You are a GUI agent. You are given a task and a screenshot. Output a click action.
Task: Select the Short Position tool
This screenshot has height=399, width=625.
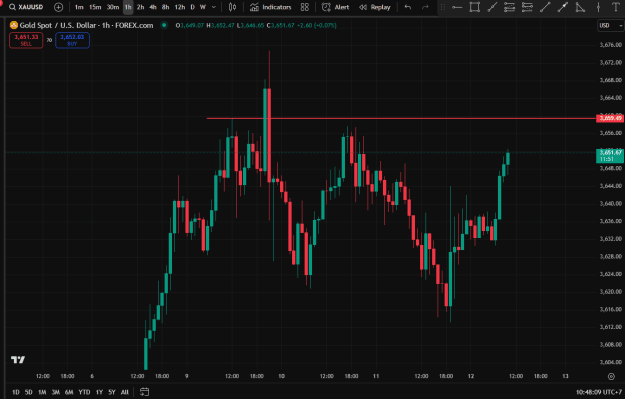point(527,7)
